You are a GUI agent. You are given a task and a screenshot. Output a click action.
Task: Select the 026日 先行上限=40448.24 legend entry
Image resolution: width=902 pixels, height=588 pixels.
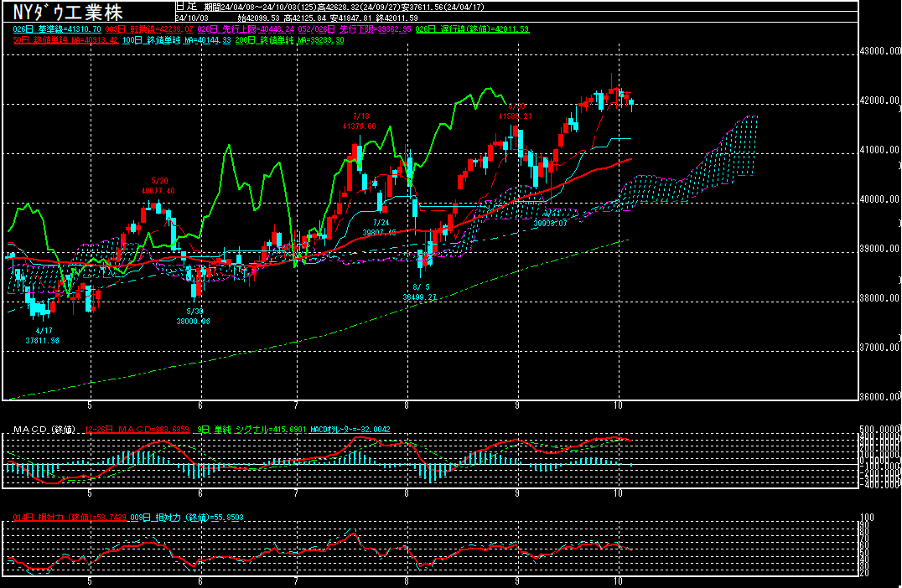(246, 28)
